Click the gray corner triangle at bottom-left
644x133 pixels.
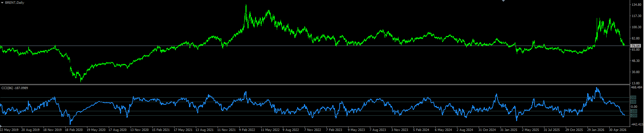click(x=1, y=126)
